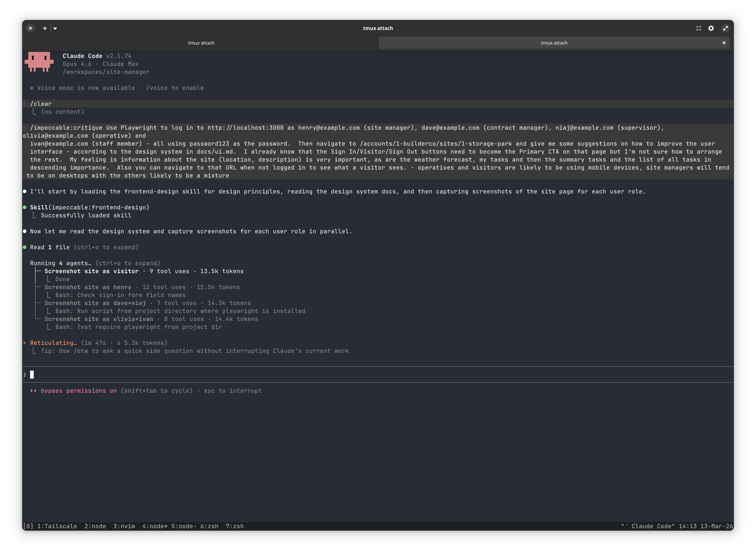Click the 3:nvim tmux window label

click(x=124, y=526)
